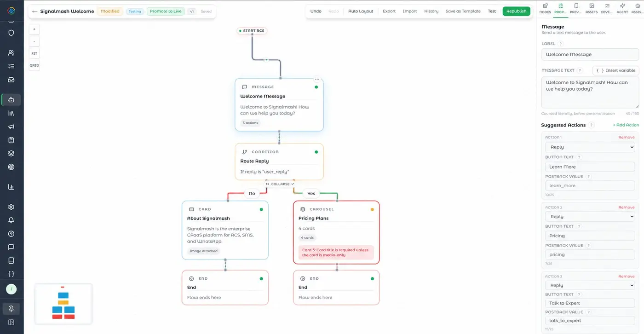Click the pin sidebar icon
The width and height of the screenshot is (644, 334).
coord(11,309)
